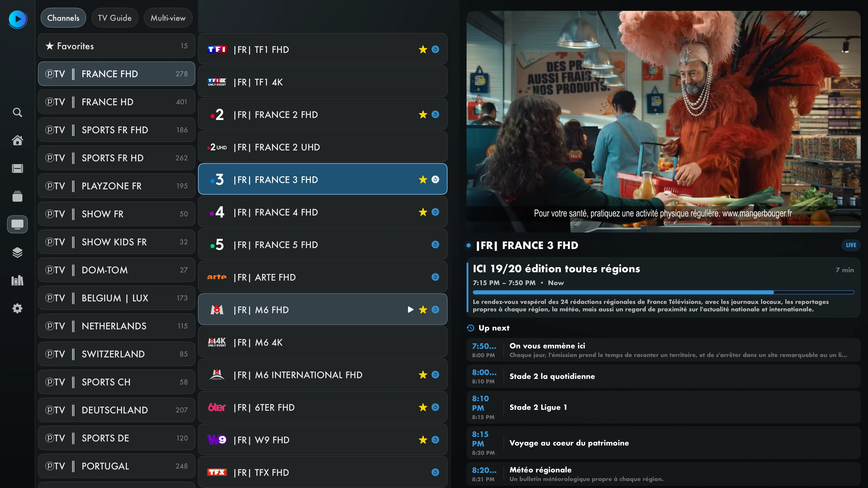
Task: Switch to the Channels tab
Action: pyautogui.click(x=63, y=18)
